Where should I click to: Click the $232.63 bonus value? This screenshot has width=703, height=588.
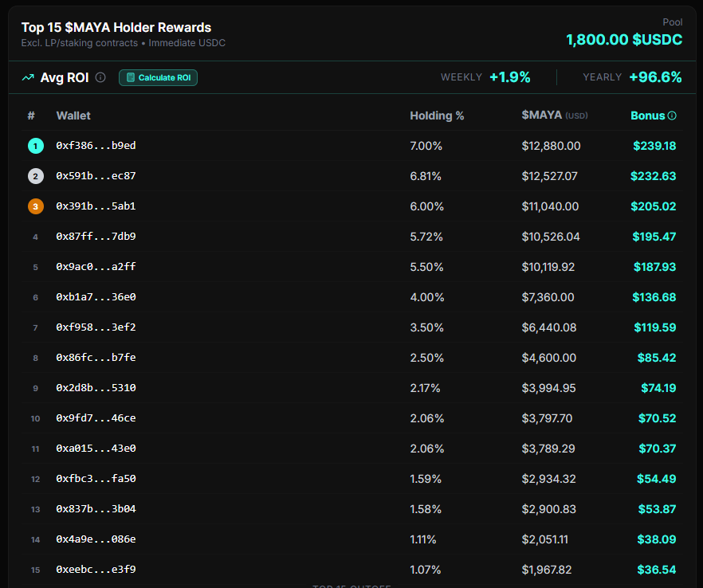pyautogui.click(x=654, y=176)
